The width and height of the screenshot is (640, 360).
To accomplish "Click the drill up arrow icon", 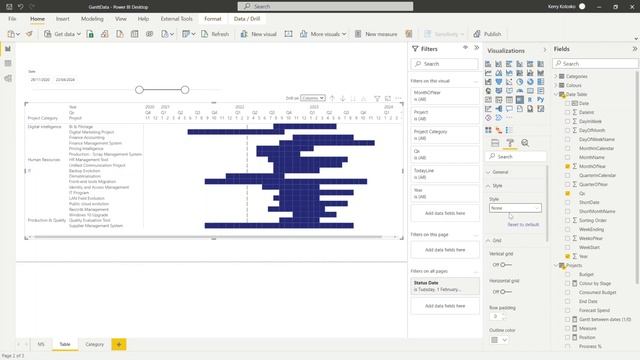I will point(332,98).
